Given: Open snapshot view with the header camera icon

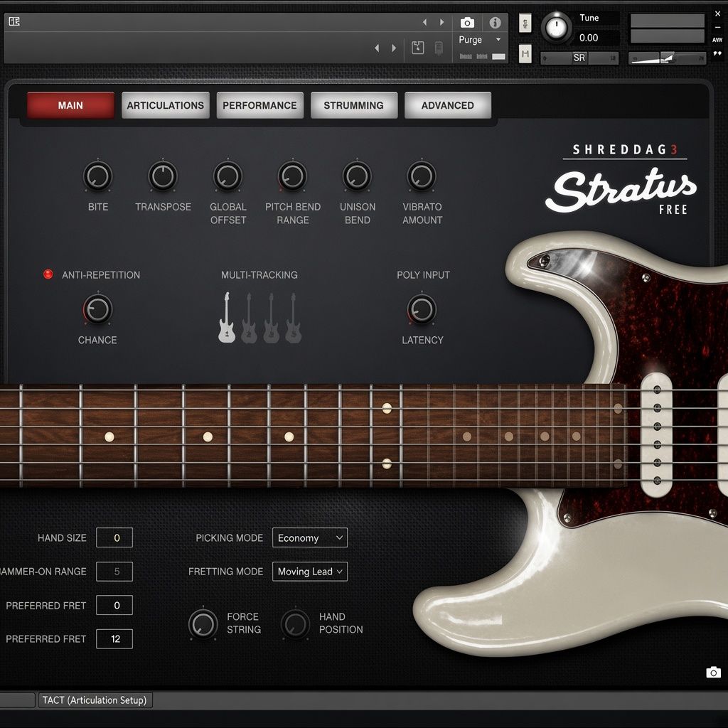Looking at the screenshot, I should point(467,22).
